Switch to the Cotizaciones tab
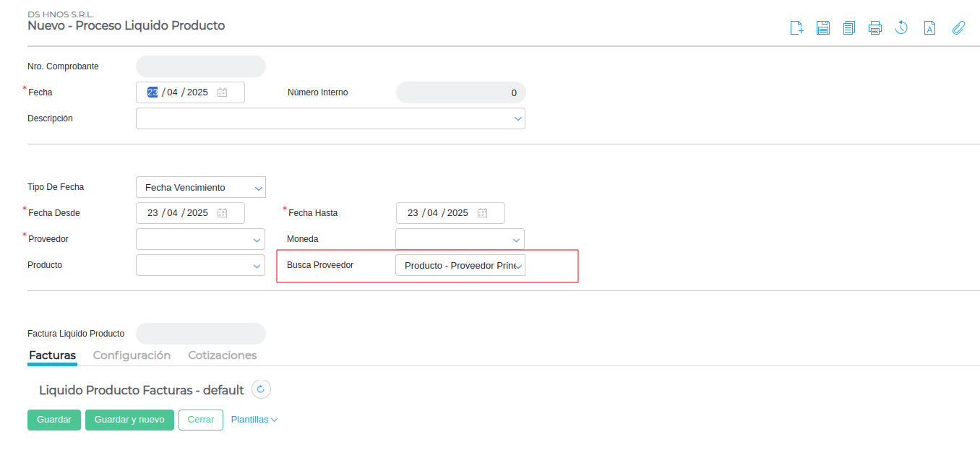The width and height of the screenshot is (980, 450). pyautogui.click(x=222, y=355)
